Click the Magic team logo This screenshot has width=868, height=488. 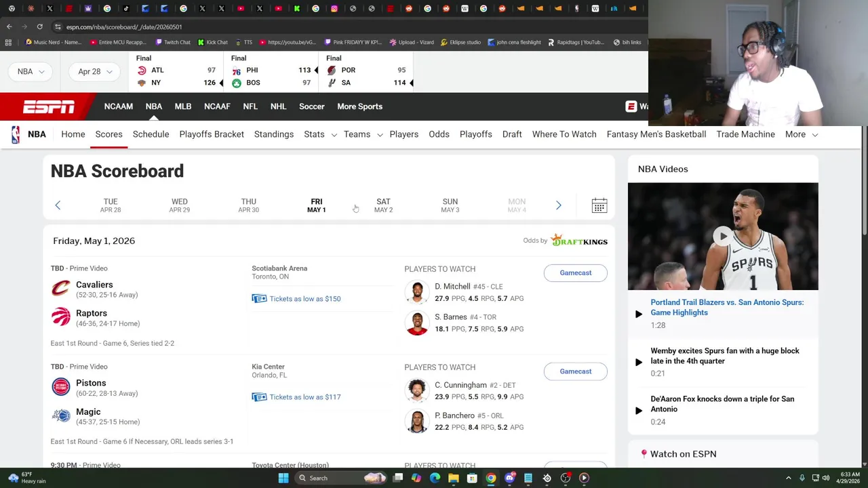[61, 415]
